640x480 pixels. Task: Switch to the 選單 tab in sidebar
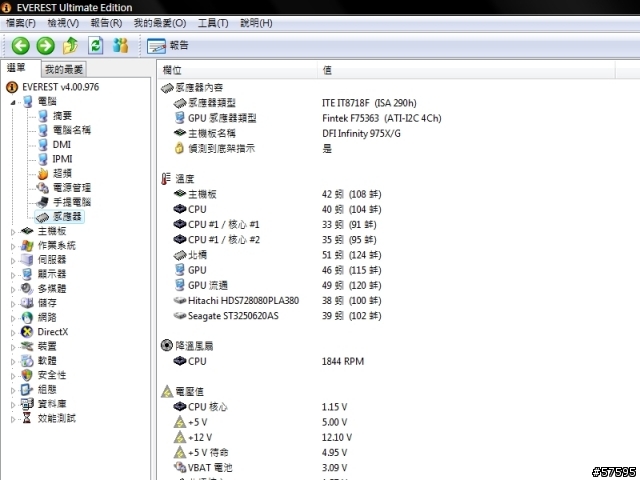click(16, 68)
